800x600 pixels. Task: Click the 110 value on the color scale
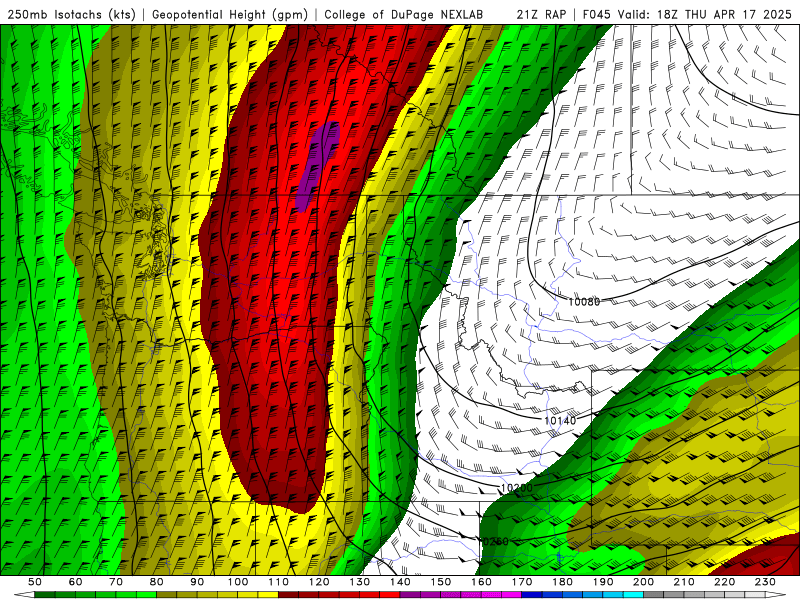pos(279,582)
